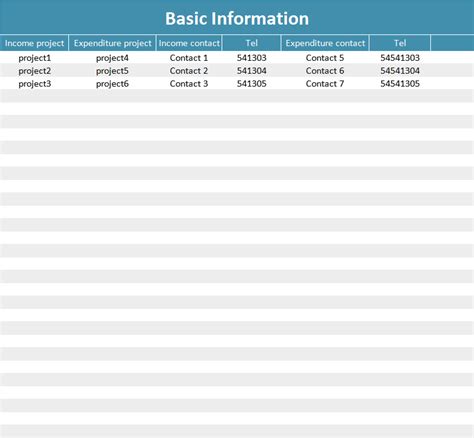This screenshot has height=438, width=474.
Task: Select telephone value 541305
Action: click(252, 83)
